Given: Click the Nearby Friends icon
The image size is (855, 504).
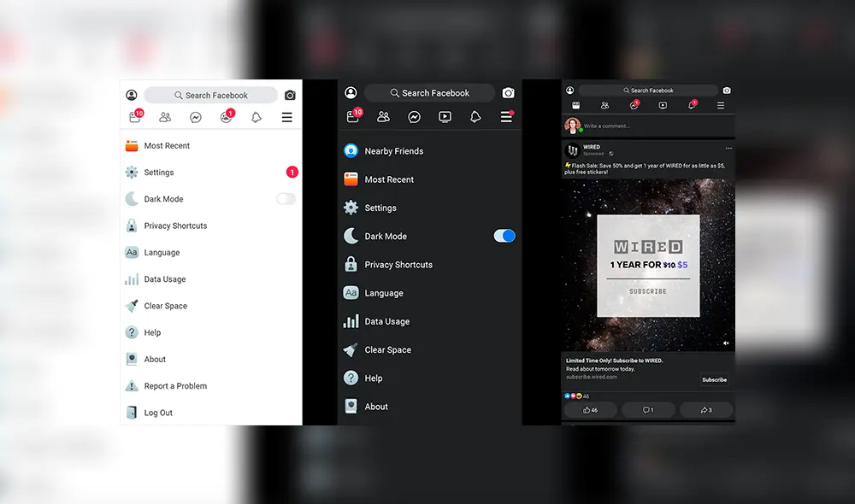Looking at the screenshot, I should click(x=351, y=151).
